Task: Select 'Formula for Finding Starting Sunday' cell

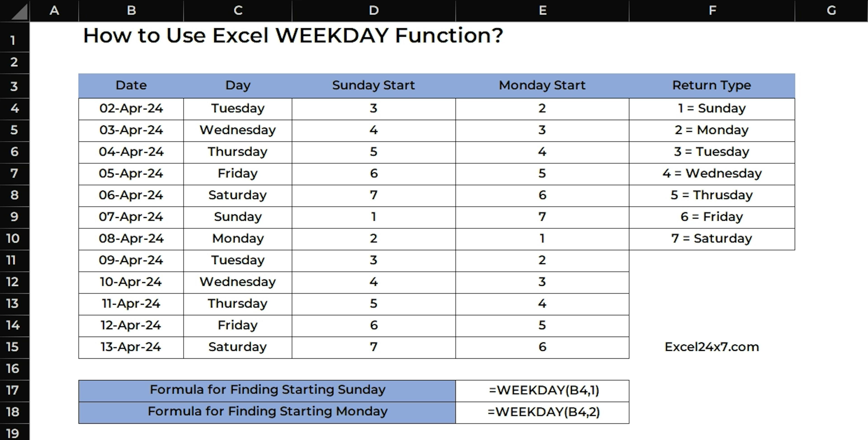Action: tap(267, 390)
